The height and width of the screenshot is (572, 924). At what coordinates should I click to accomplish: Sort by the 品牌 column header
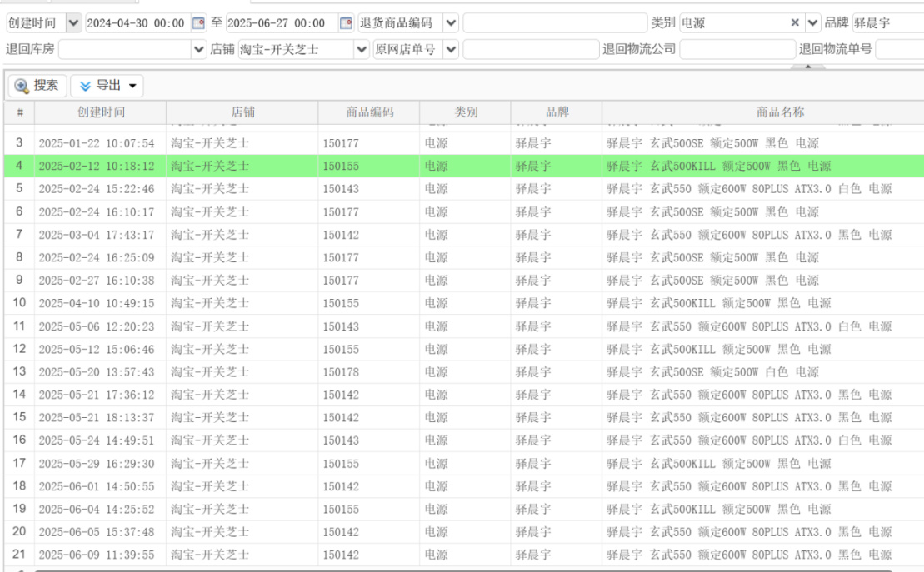(x=557, y=112)
